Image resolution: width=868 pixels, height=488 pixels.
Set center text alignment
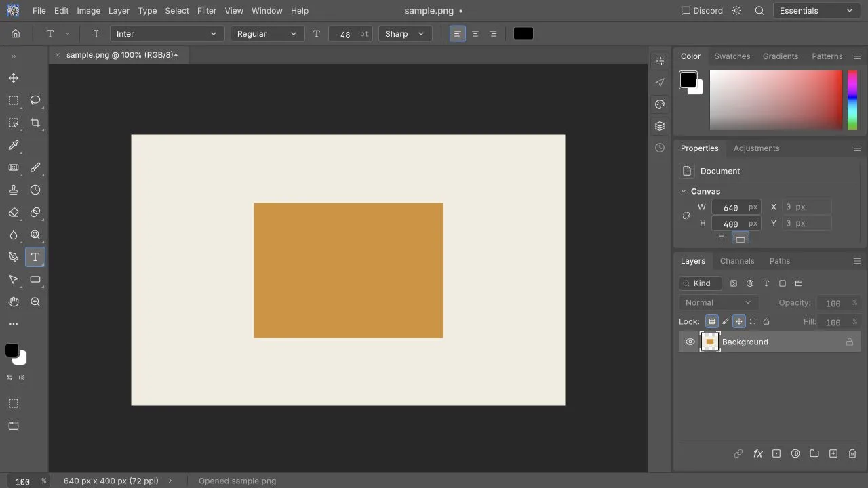[475, 34]
